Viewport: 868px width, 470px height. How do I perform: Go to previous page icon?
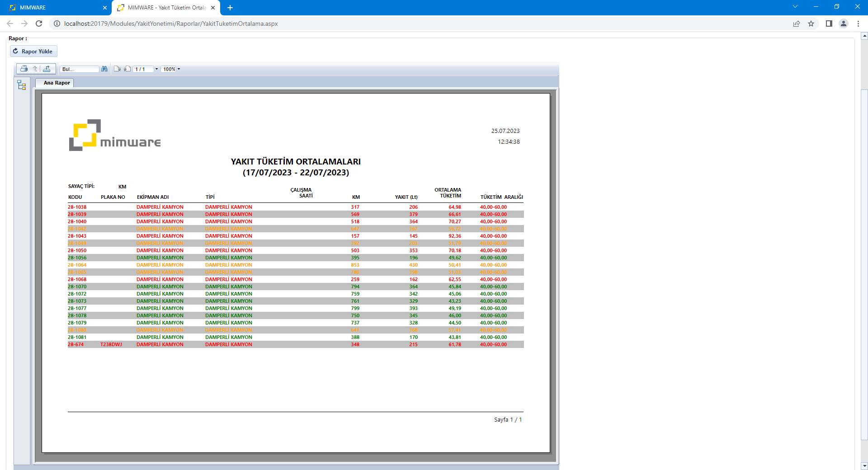click(x=117, y=69)
